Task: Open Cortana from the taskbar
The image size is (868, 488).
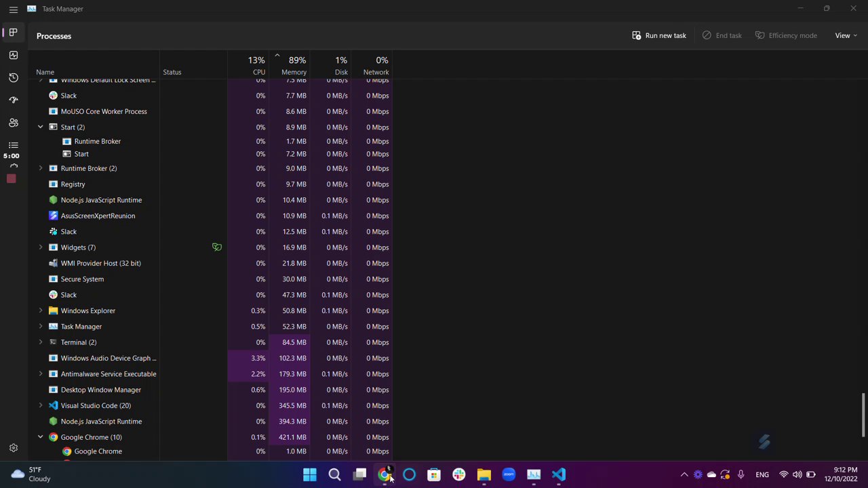Action: pyautogui.click(x=409, y=474)
